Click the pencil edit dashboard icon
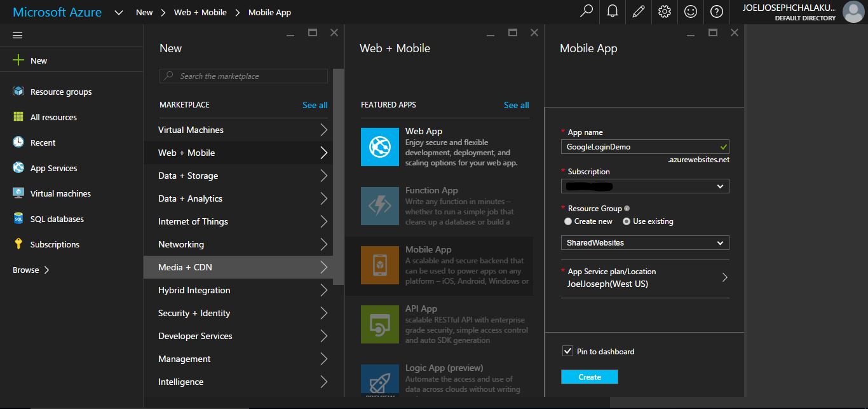This screenshot has width=868, height=409. point(639,11)
